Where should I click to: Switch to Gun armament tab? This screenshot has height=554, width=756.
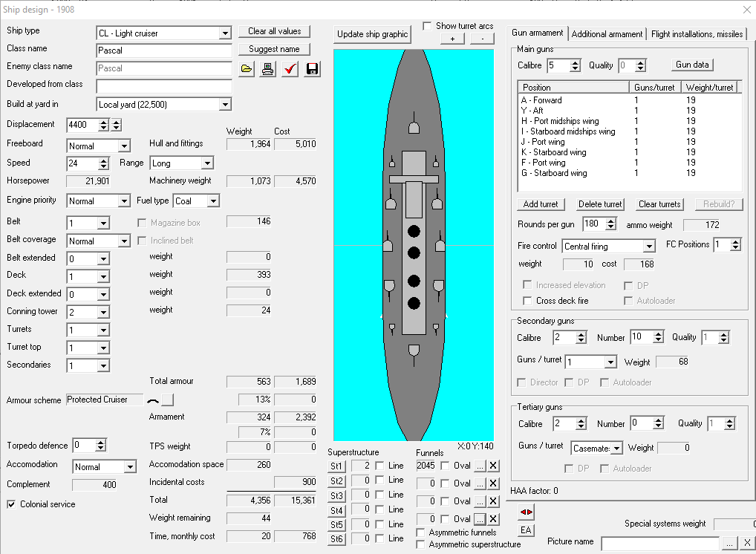pos(537,33)
